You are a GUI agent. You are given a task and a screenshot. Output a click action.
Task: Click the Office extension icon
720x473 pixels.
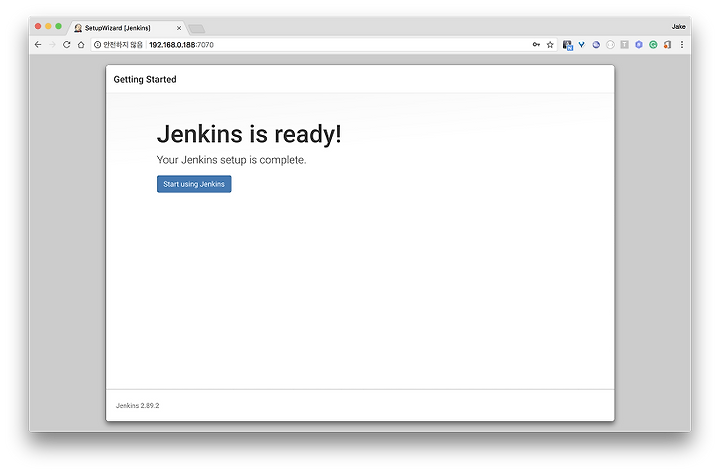point(667,45)
